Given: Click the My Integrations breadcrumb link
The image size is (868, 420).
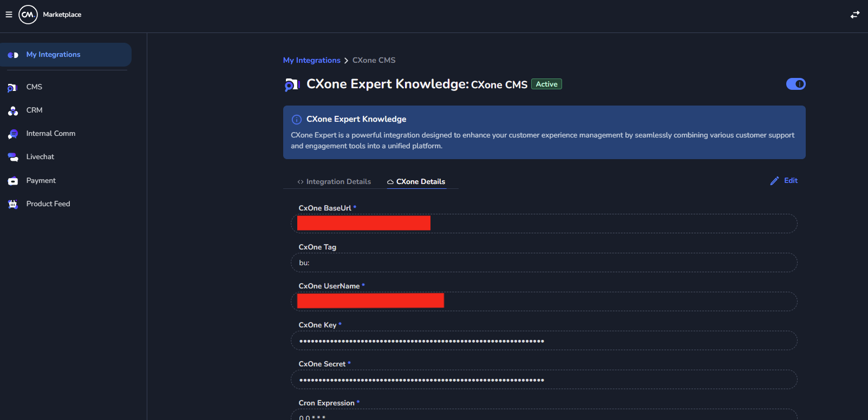Looking at the screenshot, I should tap(312, 60).
